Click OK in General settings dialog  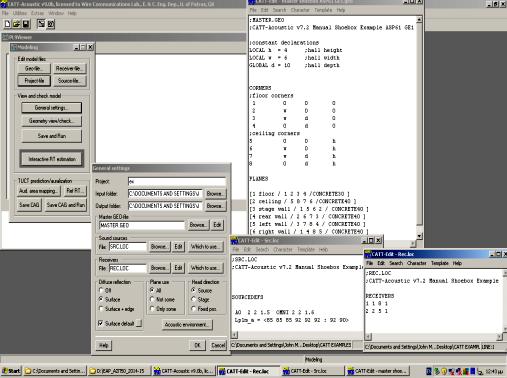(x=197, y=345)
